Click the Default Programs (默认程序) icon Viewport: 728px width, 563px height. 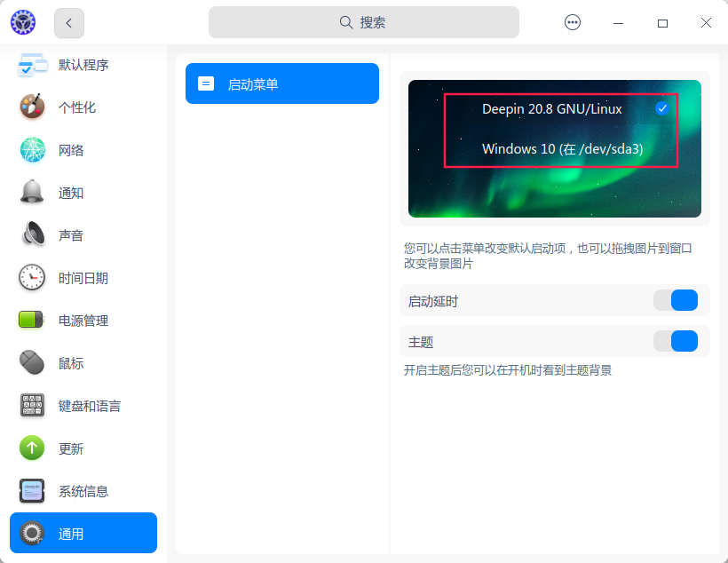tap(33, 65)
